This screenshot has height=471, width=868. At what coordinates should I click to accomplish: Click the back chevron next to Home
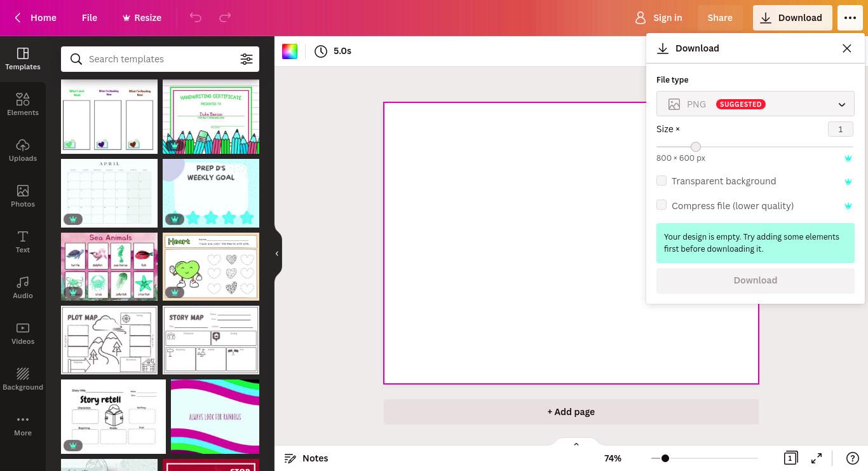[18, 18]
